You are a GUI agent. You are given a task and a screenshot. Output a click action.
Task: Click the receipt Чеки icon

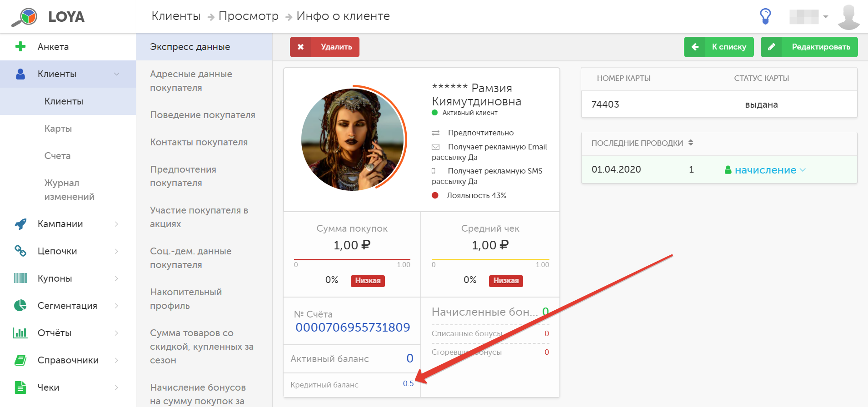(x=20, y=387)
